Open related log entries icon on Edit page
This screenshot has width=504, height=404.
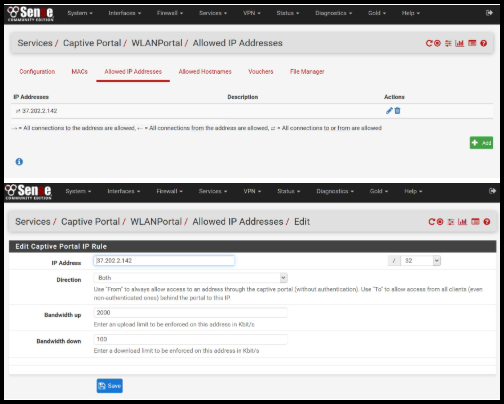point(475,222)
